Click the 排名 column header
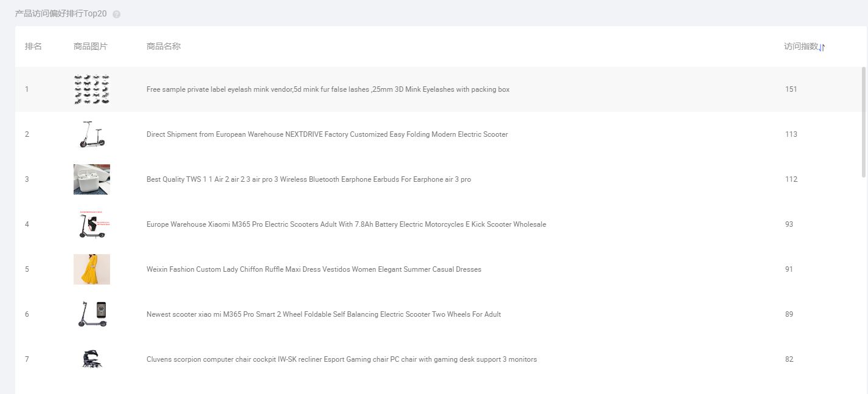868x394 pixels. click(x=33, y=47)
